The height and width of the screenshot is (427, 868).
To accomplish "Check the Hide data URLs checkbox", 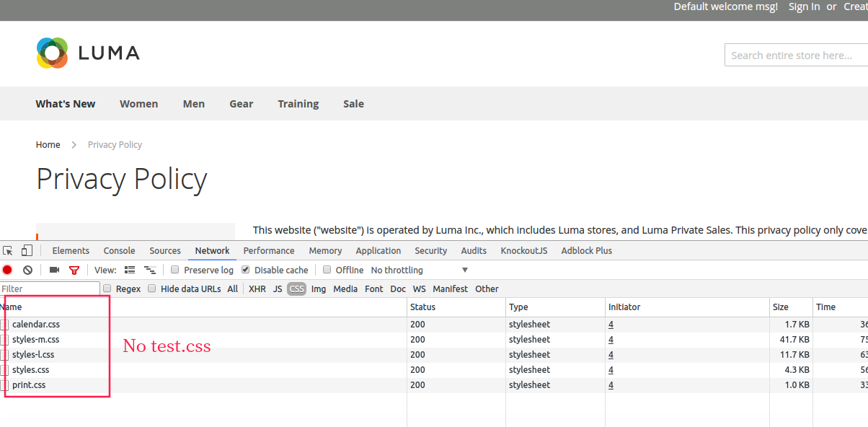I will [151, 289].
